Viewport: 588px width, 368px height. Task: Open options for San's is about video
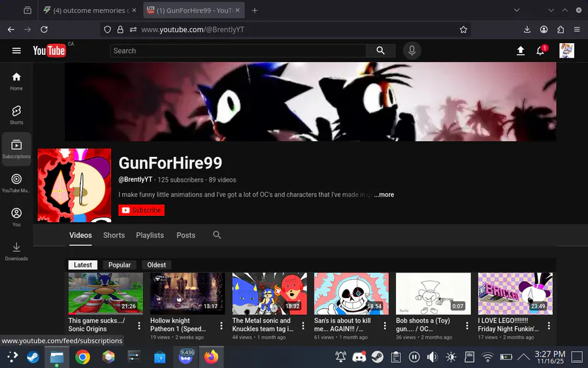(385, 326)
